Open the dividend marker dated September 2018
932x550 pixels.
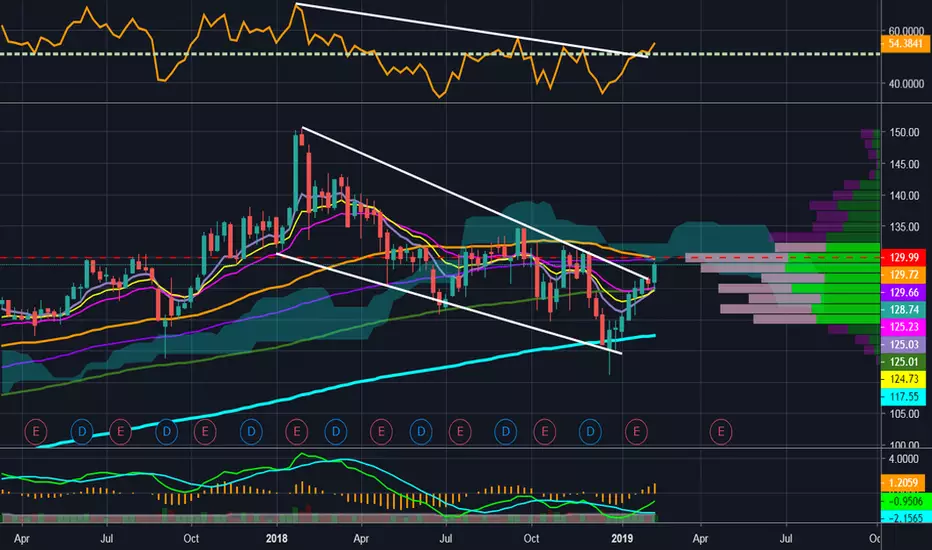click(506, 431)
